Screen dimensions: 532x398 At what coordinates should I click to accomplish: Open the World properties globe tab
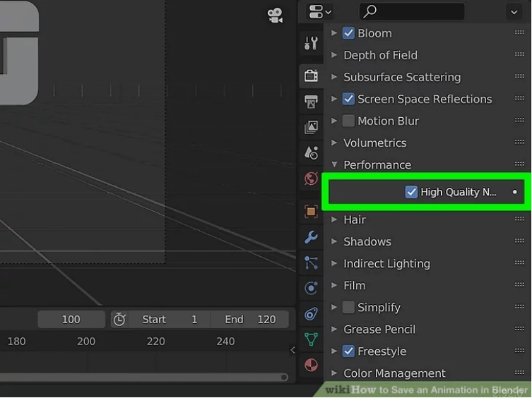coord(311,179)
